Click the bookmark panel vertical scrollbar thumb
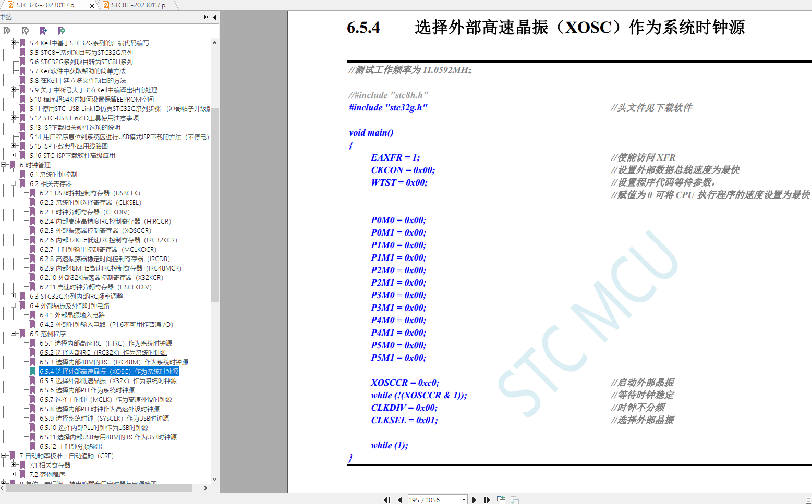The width and height of the screenshot is (812, 504). [x=214, y=205]
